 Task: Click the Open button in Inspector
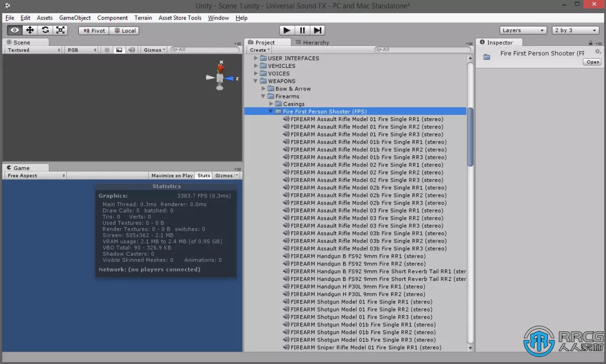(593, 62)
